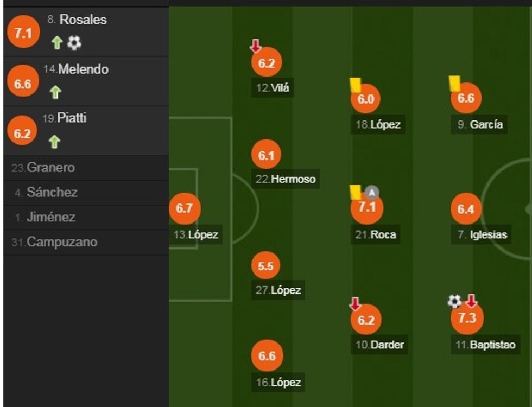Open Jiménez from the bench list
The width and height of the screenshot is (532, 407).
pos(51,218)
